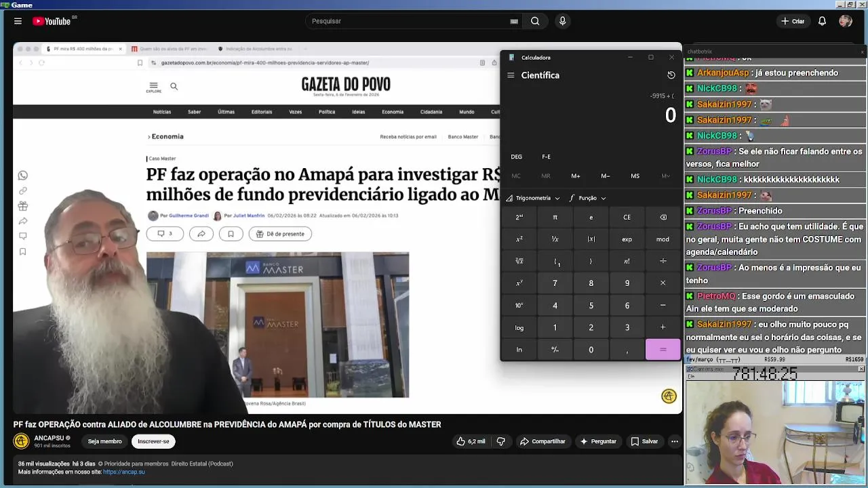Select Editoriais in the Gazeta nav bar

coord(262,112)
